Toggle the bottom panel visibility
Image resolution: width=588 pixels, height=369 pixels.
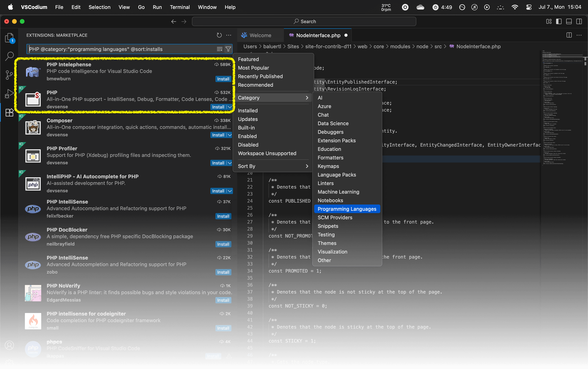click(569, 21)
